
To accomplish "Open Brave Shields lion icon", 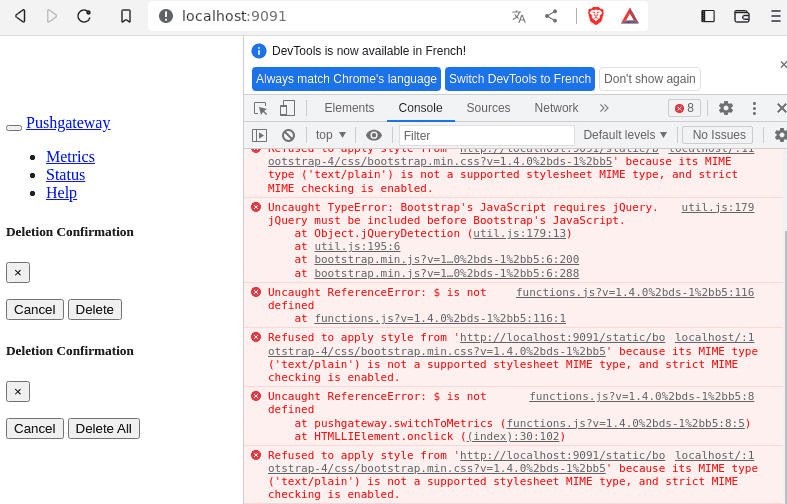I will click(x=596, y=16).
